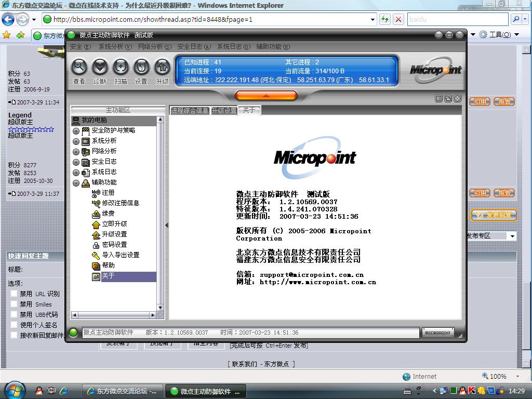This screenshot has height=399, width=532.
Task: Click the 修改注册信息 key icon
Action: tap(96, 203)
